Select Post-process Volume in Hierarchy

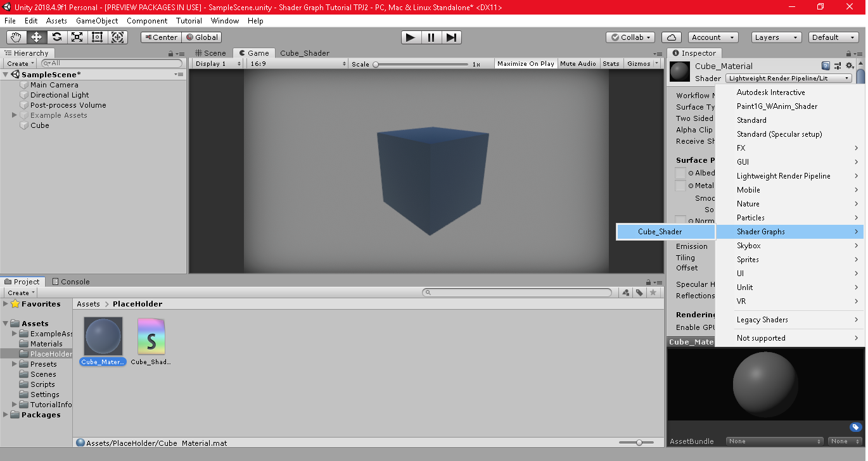click(68, 105)
